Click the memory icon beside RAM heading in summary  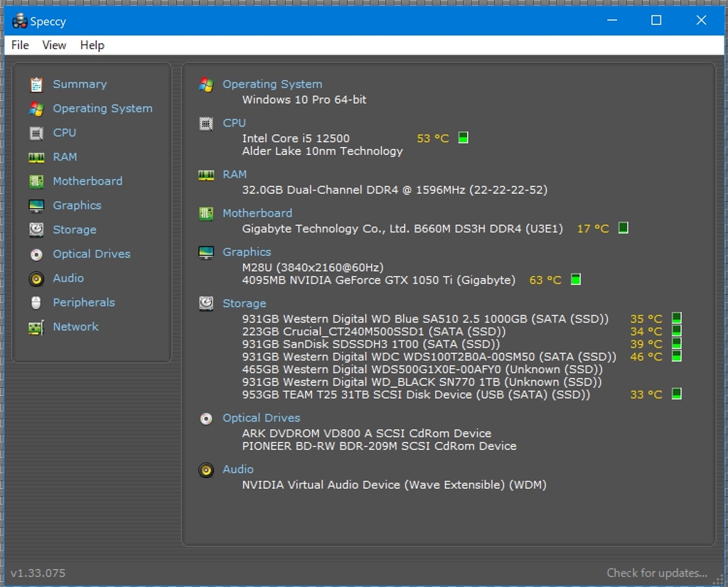206,175
